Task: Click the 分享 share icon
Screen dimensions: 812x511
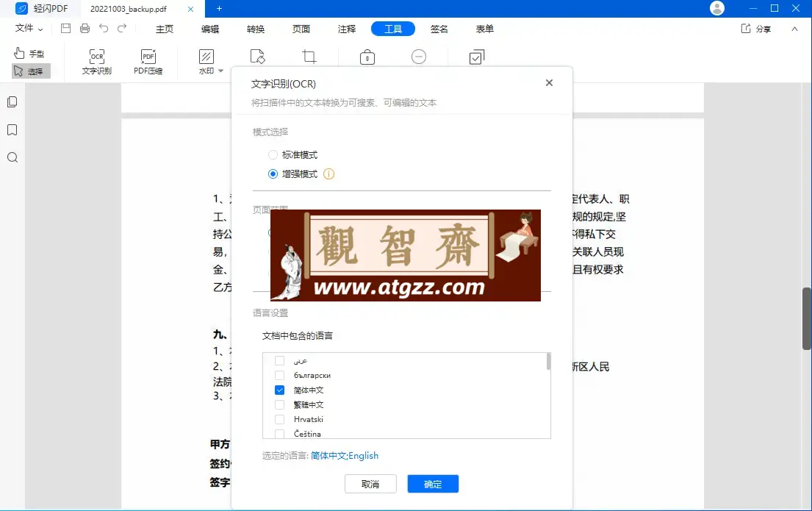Action: (746, 29)
